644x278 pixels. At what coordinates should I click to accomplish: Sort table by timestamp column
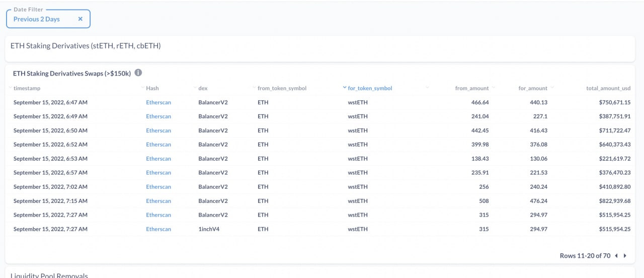(27, 88)
